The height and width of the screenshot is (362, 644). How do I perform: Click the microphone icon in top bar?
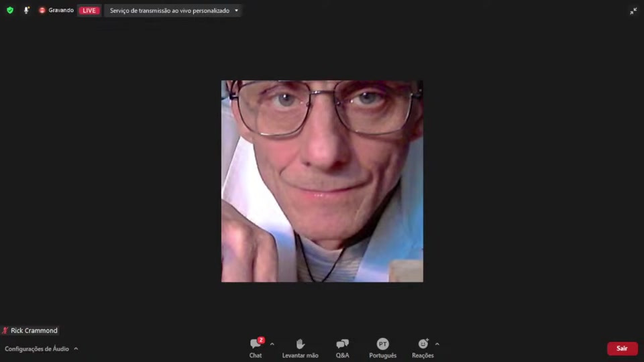pyautogui.click(x=26, y=10)
